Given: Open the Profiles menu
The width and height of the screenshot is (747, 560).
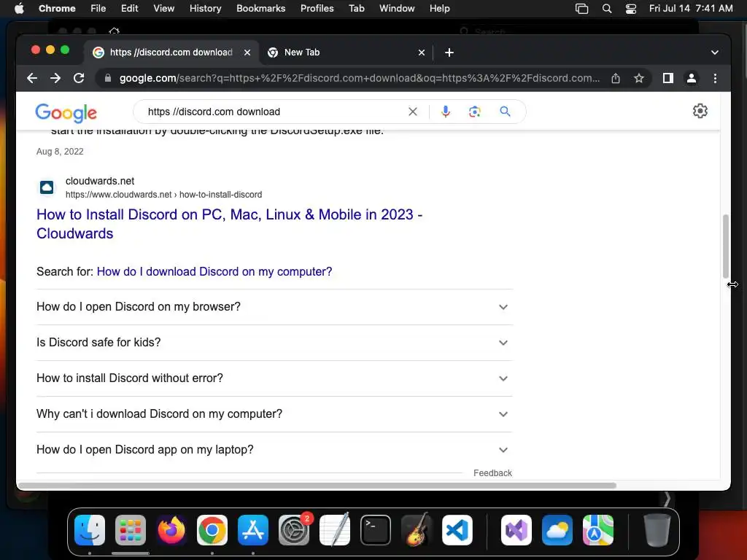Looking at the screenshot, I should coord(317,9).
